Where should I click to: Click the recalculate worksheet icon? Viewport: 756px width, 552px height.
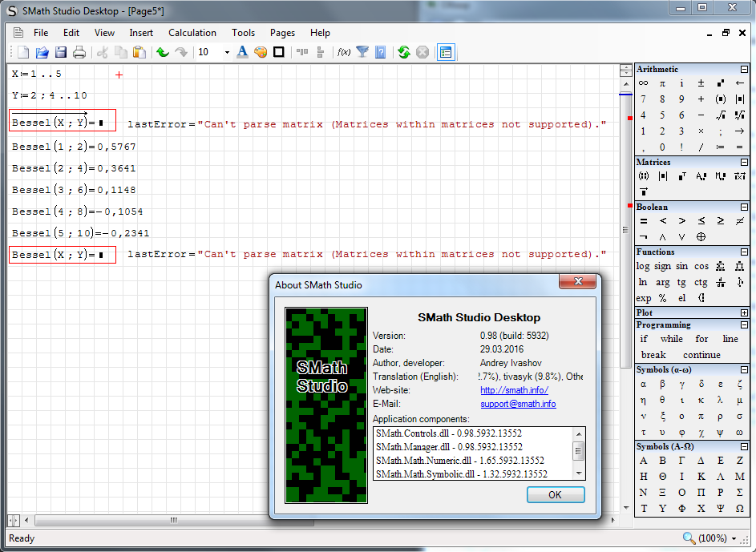403,52
